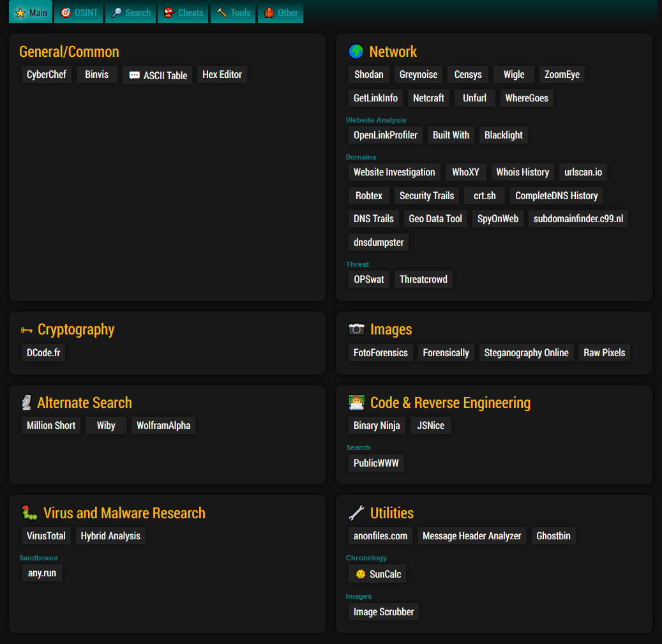Visit Netcraft

(x=428, y=98)
